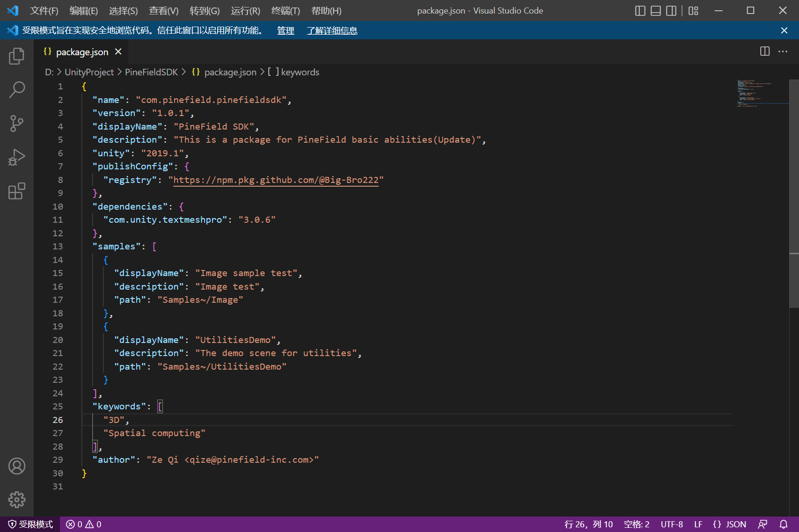The height and width of the screenshot is (532, 799).
Task: Click the VS Code logo in title bar
Action: point(13,10)
